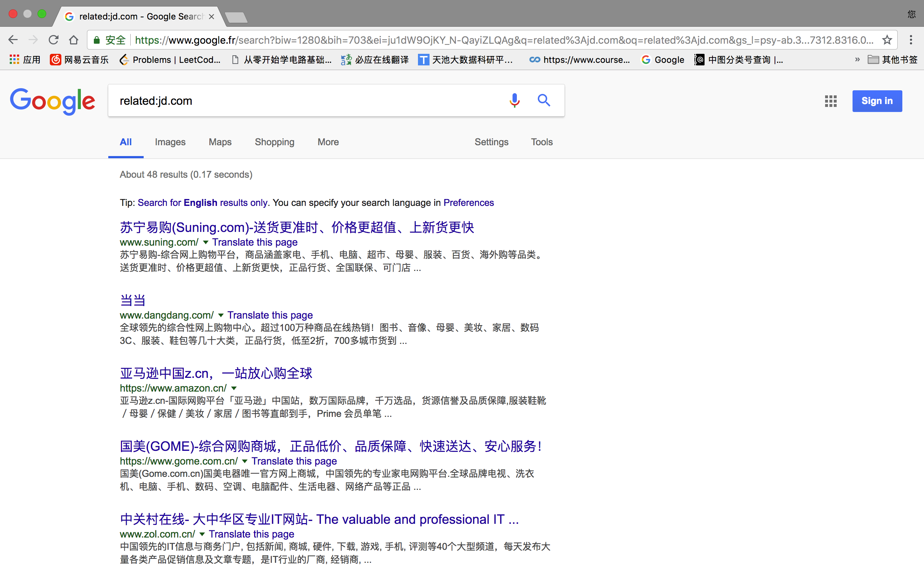Viewport: 924px width, 578px height.
Task: Open the 亚马逊中国 z.cn result title
Action: [216, 374]
